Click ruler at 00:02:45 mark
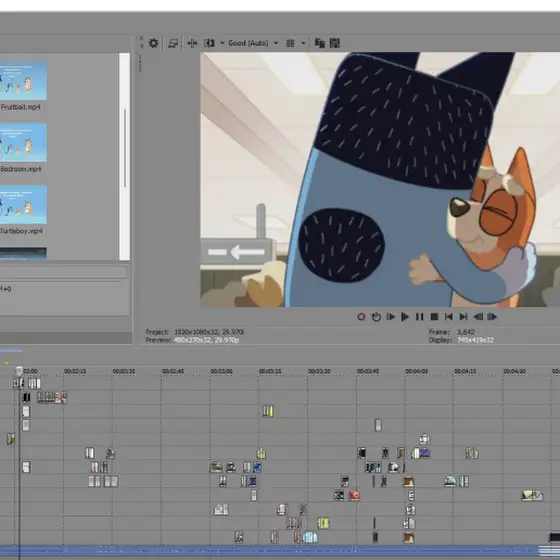560x560 pixels. [x=172, y=371]
